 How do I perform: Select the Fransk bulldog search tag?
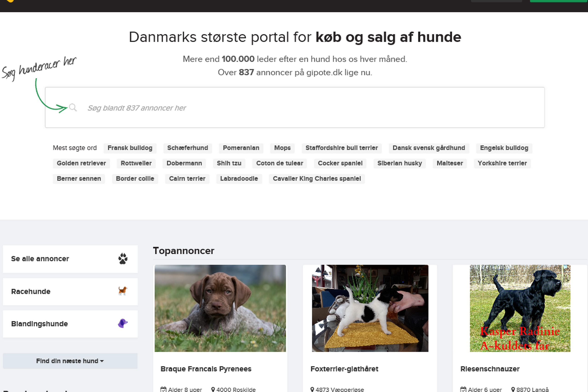tap(130, 148)
